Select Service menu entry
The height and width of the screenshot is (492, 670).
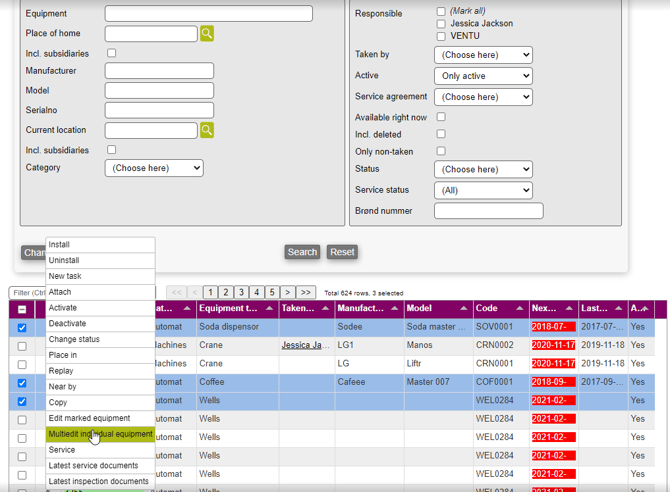pyautogui.click(x=100, y=450)
